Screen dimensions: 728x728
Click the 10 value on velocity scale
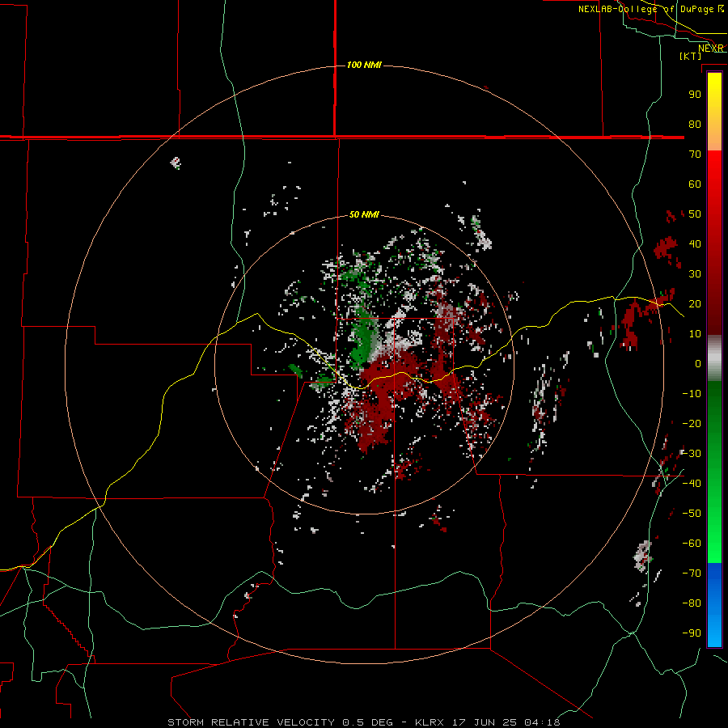(x=695, y=334)
